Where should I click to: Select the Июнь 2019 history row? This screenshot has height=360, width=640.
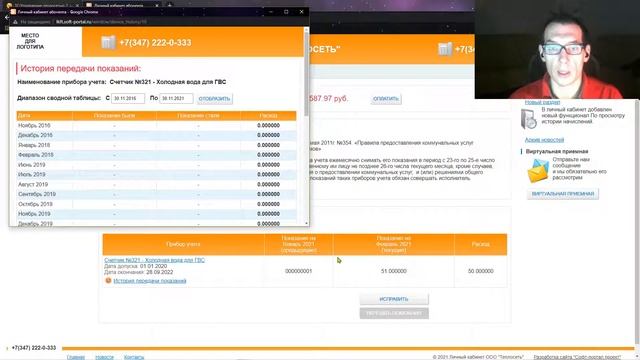click(x=156, y=164)
